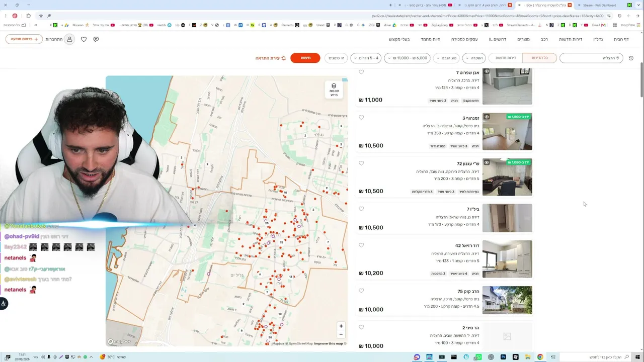Open the search history clock icon

coord(631,58)
